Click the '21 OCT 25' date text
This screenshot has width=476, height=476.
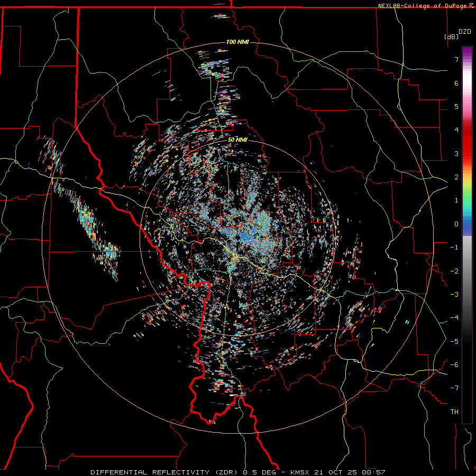point(336,472)
